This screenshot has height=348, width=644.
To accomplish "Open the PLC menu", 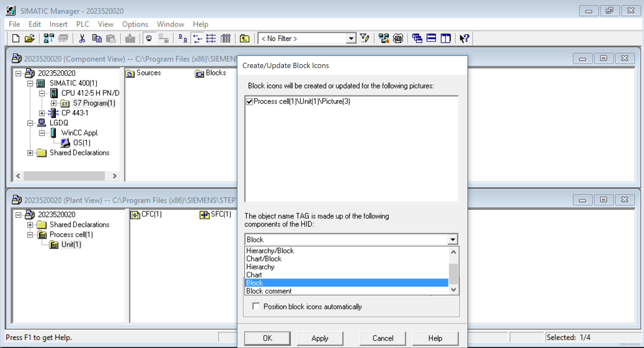I will [82, 24].
